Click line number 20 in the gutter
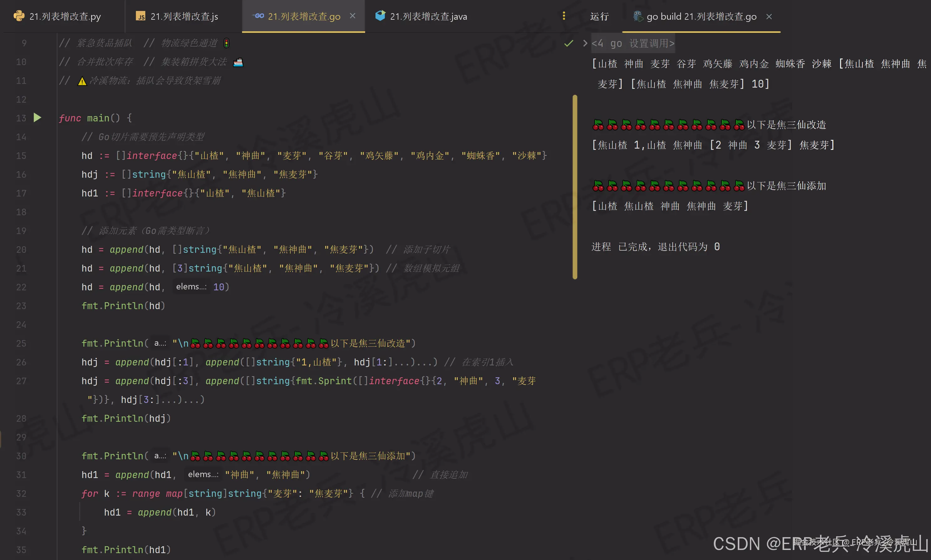 (x=21, y=249)
